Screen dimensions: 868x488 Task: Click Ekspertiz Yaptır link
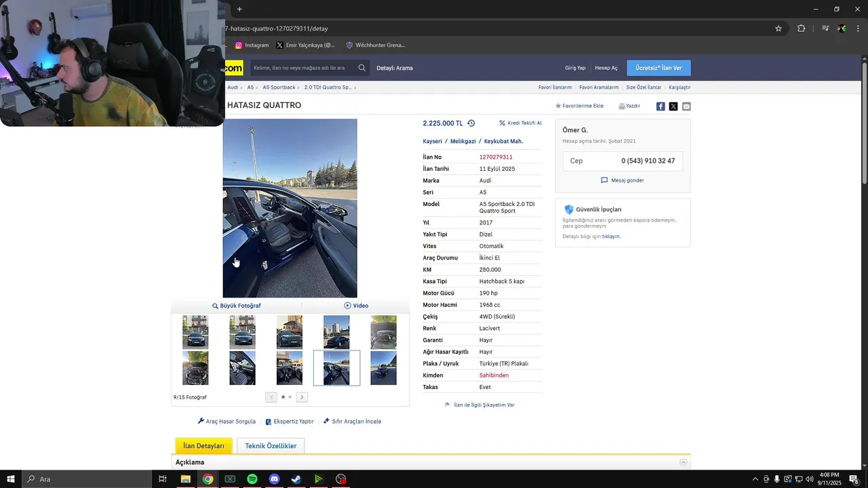coord(290,422)
